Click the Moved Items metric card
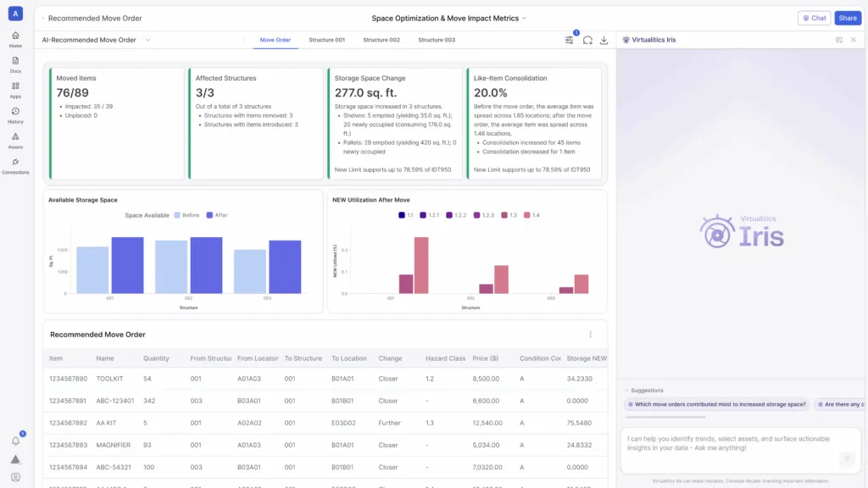This screenshot has width=868, height=488. pyautogui.click(x=116, y=124)
